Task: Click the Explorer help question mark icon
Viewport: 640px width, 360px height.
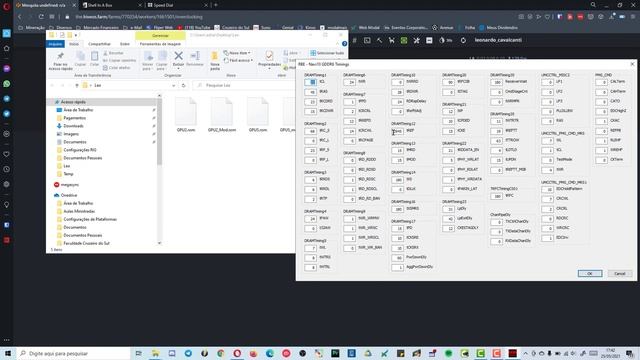Action: [x=344, y=44]
